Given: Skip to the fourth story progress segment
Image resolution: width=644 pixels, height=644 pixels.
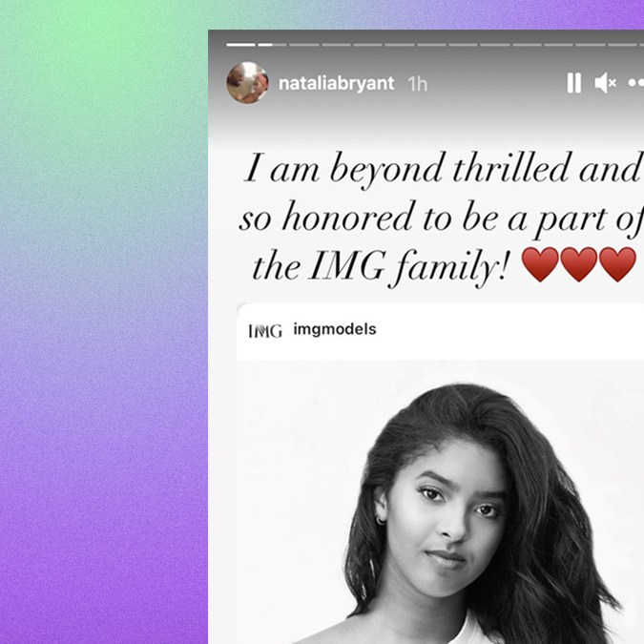Looking at the screenshot, I should [x=336, y=45].
